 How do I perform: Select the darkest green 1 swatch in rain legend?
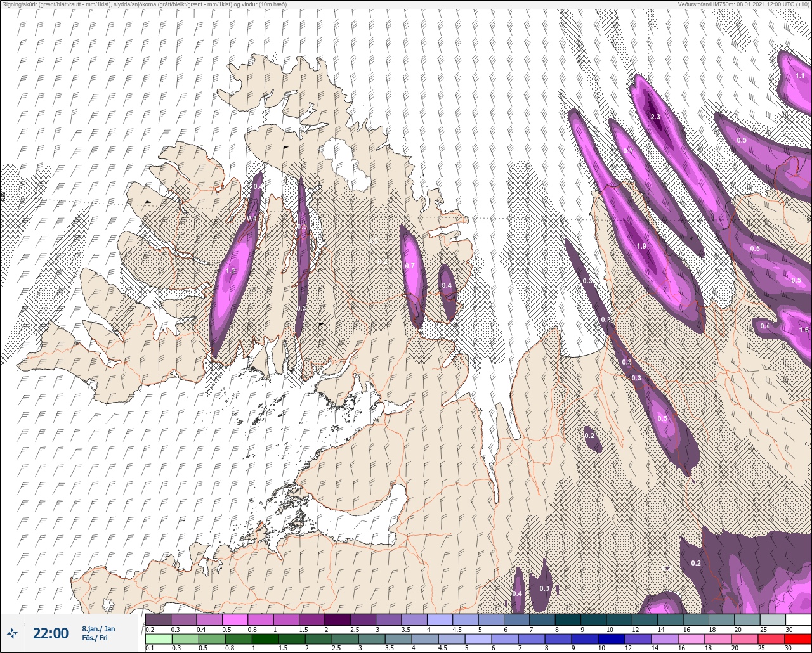[266, 639]
